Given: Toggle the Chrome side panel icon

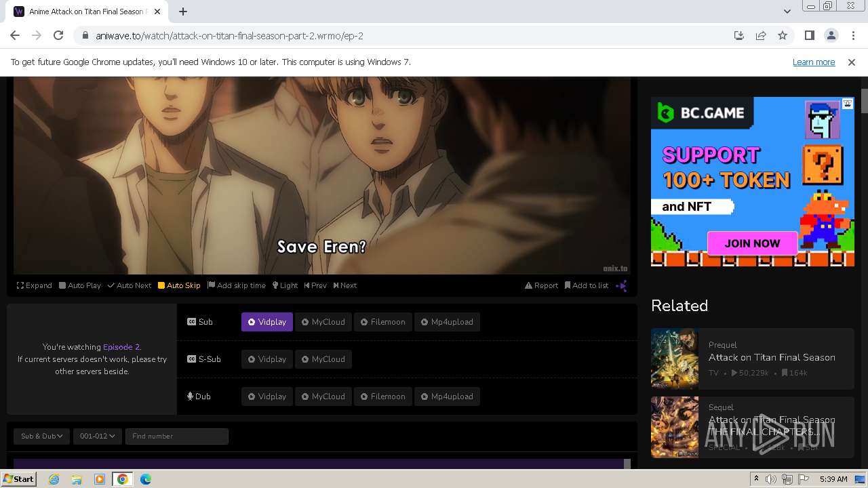Looking at the screenshot, I should (x=809, y=35).
